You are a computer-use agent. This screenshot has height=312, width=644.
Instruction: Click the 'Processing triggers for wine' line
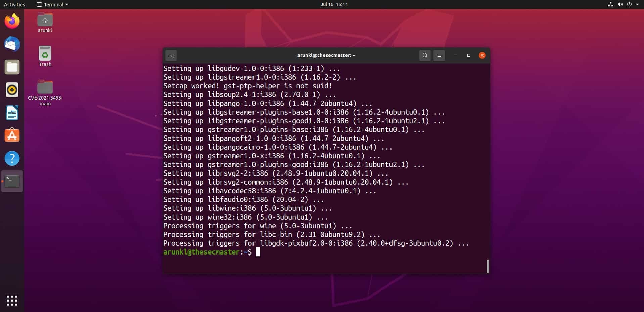[258, 226]
